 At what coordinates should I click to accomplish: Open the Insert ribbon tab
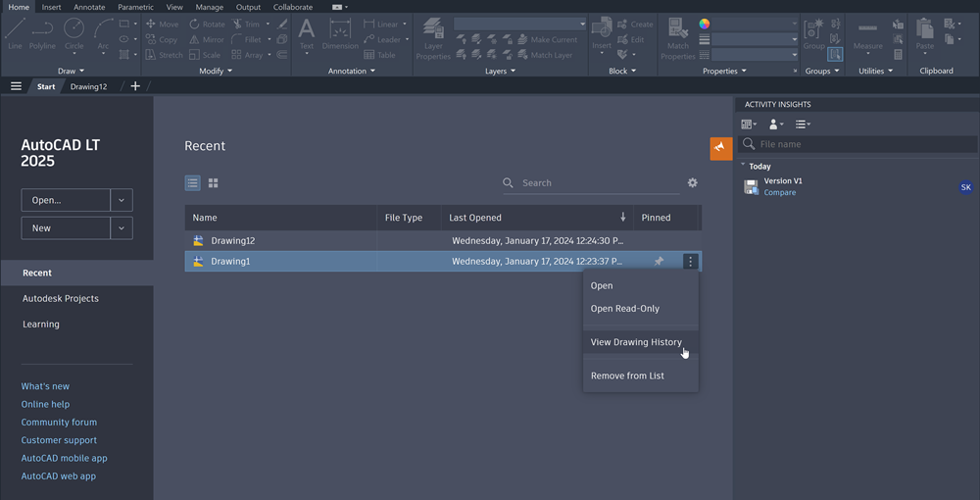(x=51, y=7)
